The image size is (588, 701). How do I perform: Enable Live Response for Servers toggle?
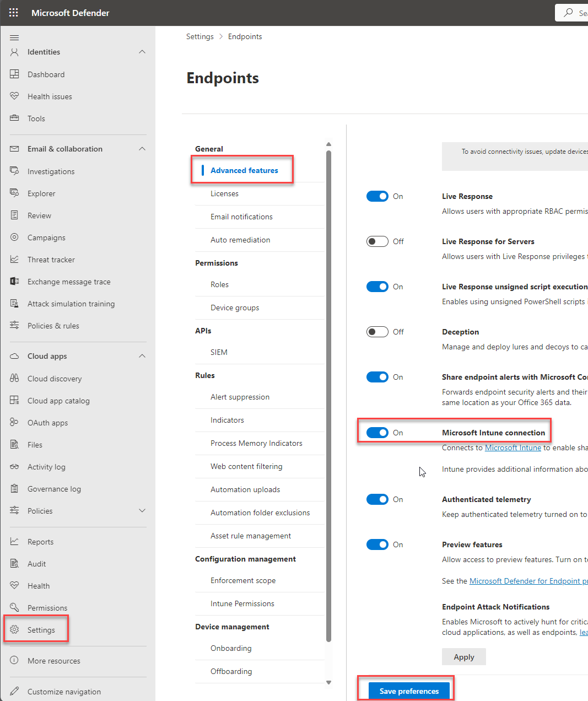(x=377, y=241)
